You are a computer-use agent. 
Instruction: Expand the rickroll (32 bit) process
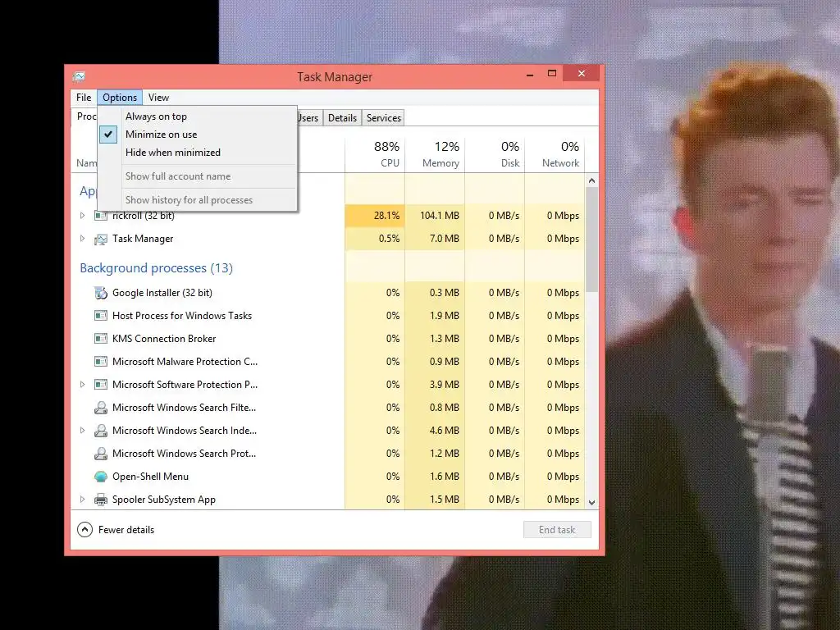click(83, 216)
